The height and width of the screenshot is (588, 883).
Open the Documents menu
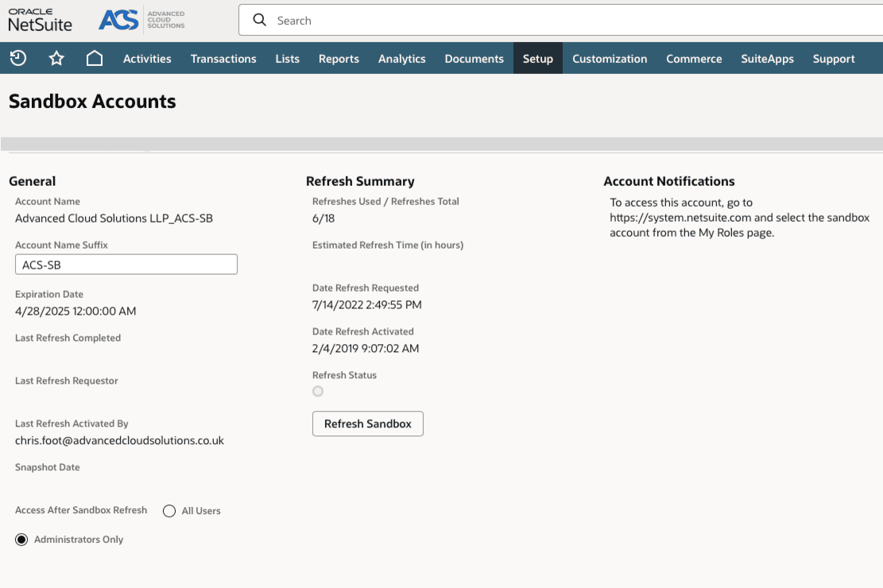pos(474,59)
